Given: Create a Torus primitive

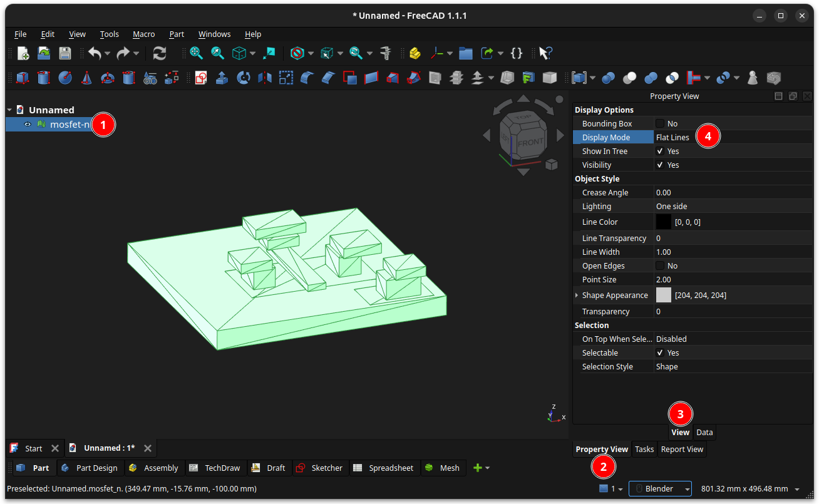Looking at the screenshot, I should point(108,78).
